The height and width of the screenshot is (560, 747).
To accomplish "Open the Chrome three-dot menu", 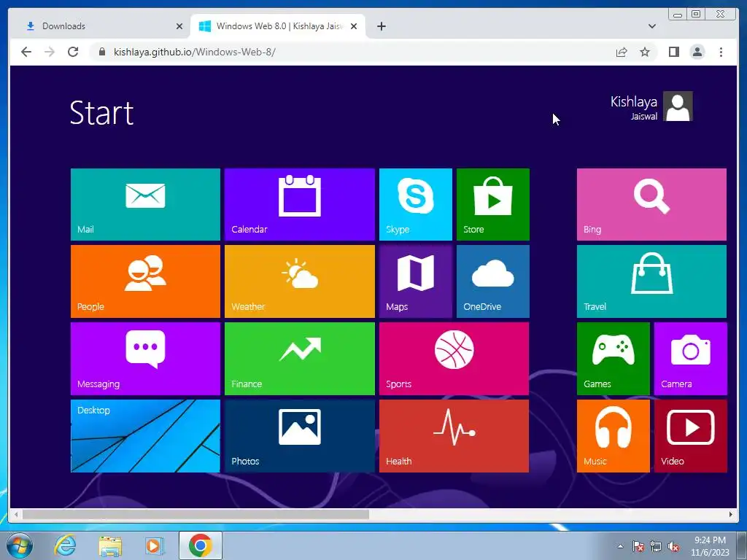I will coord(721,52).
